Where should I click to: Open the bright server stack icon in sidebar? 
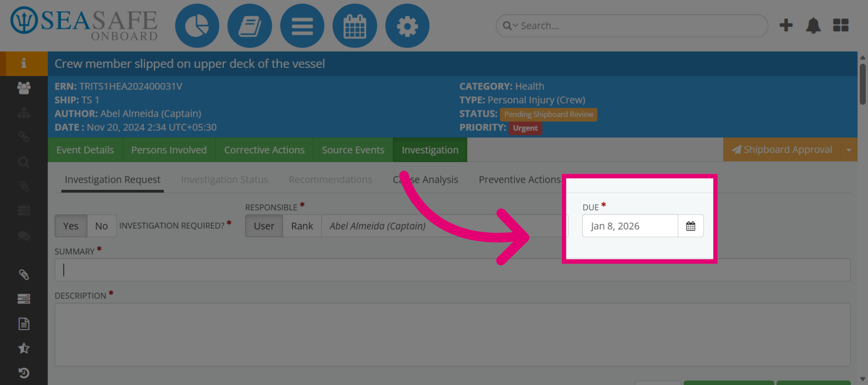click(24, 299)
